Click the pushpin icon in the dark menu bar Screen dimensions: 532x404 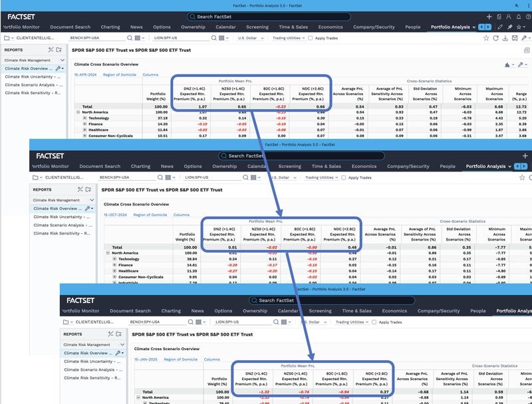tap(509, 27)
